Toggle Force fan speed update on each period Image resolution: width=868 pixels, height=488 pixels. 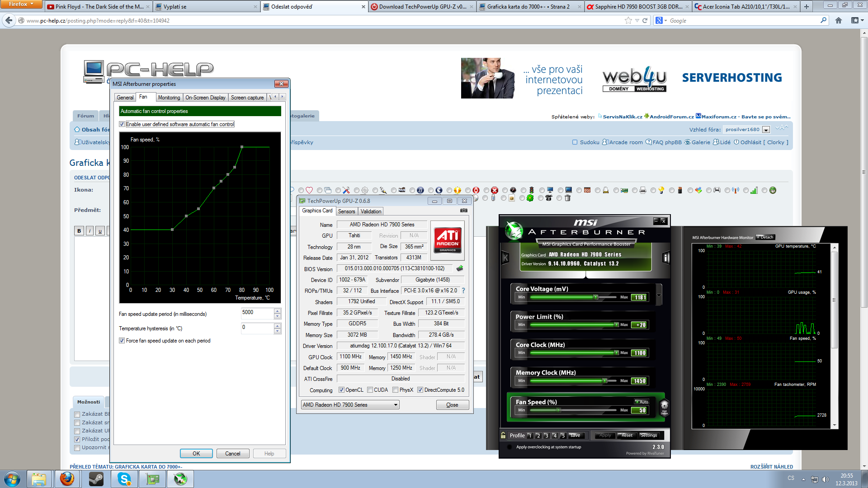(122, 341)
